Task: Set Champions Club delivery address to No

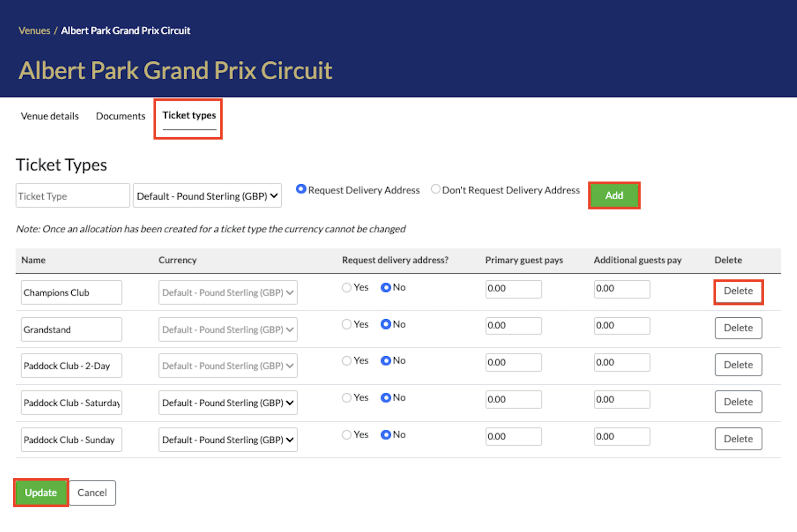Action: point(386,287)
